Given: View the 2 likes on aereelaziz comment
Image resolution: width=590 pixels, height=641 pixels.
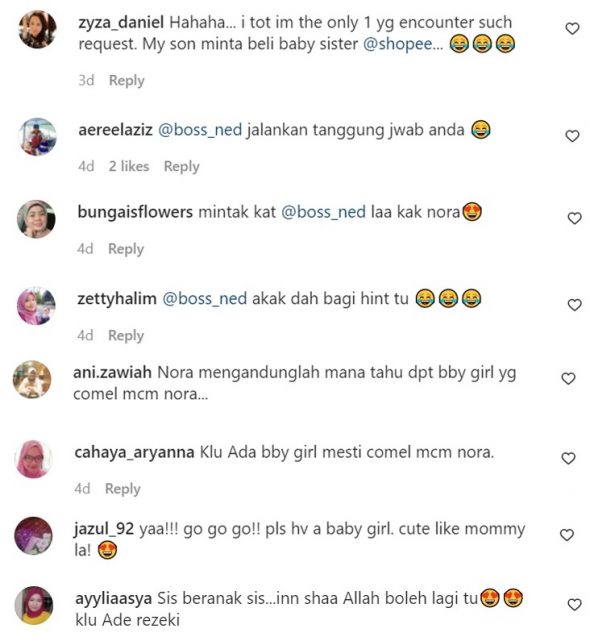Looking at the screenshot, I should click(x=129, y=166).
